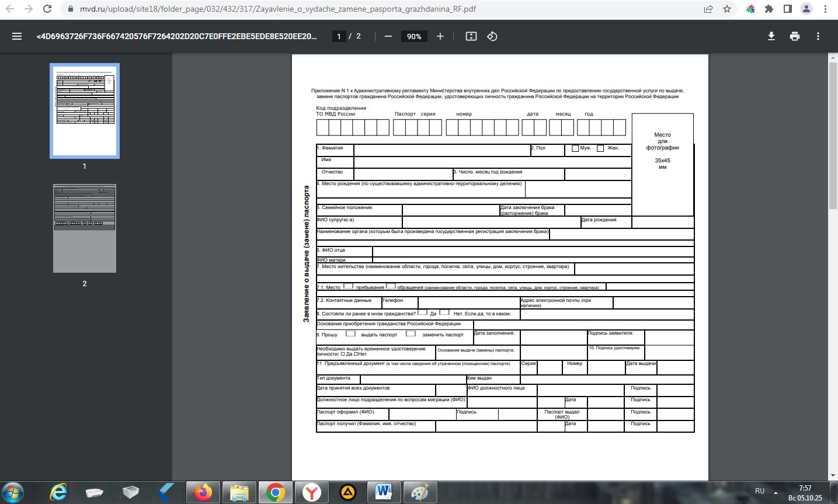Print the PDF document
838x504 pixels.
[x=794, y=36]
